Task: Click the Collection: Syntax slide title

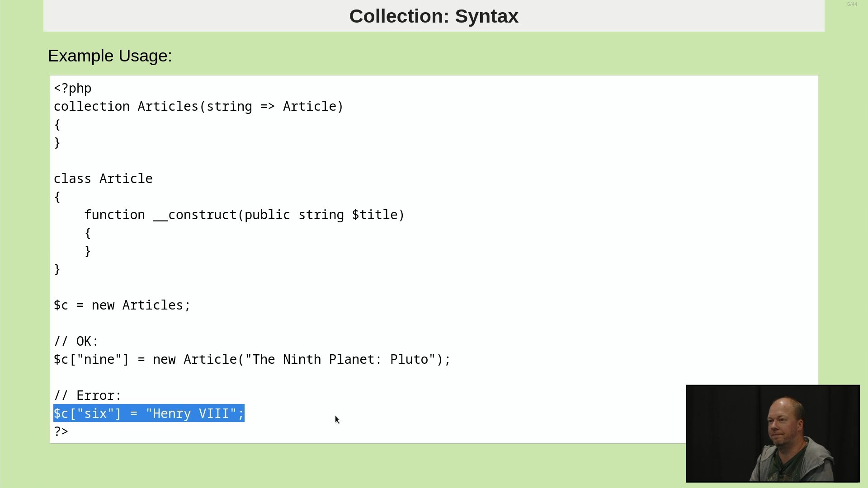Action: click(434, 16)
